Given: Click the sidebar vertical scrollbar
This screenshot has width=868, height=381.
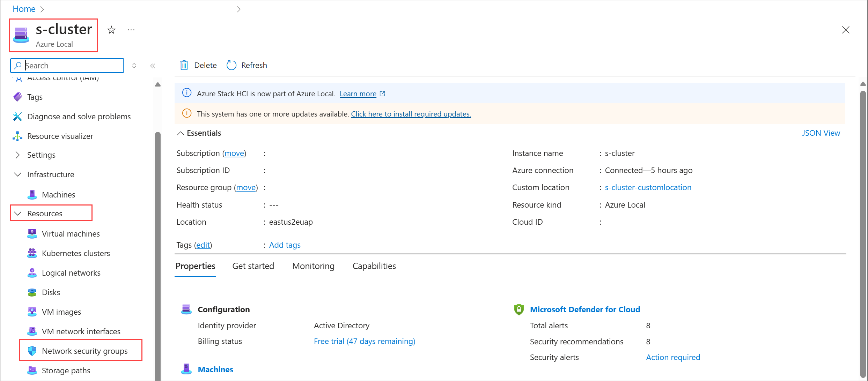Looking at the screenshot, I should tap(158, 244).
